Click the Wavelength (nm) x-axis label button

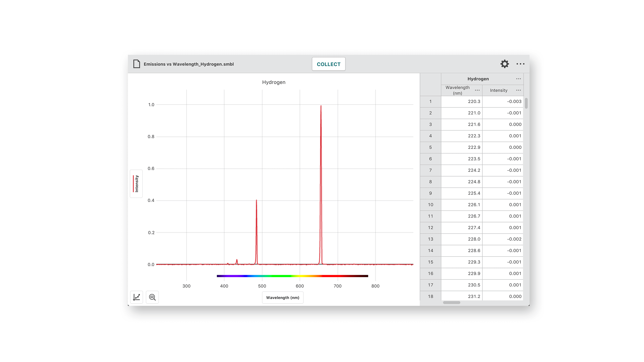[283, 297]
